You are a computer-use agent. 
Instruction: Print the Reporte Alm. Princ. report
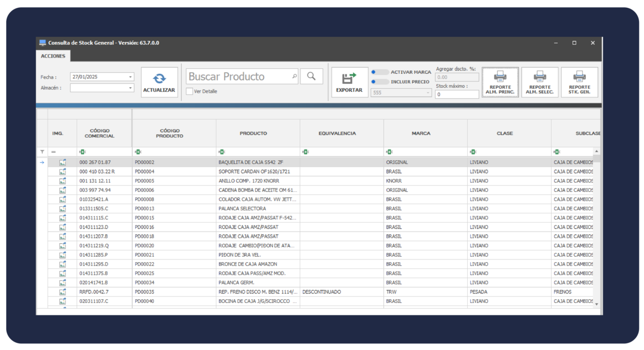click(x=500, y=82)
